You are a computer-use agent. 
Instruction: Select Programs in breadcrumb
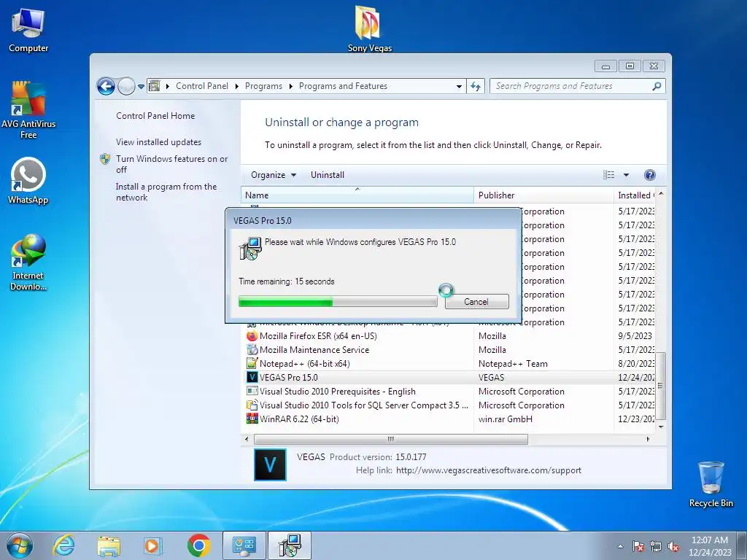point(263,86)
